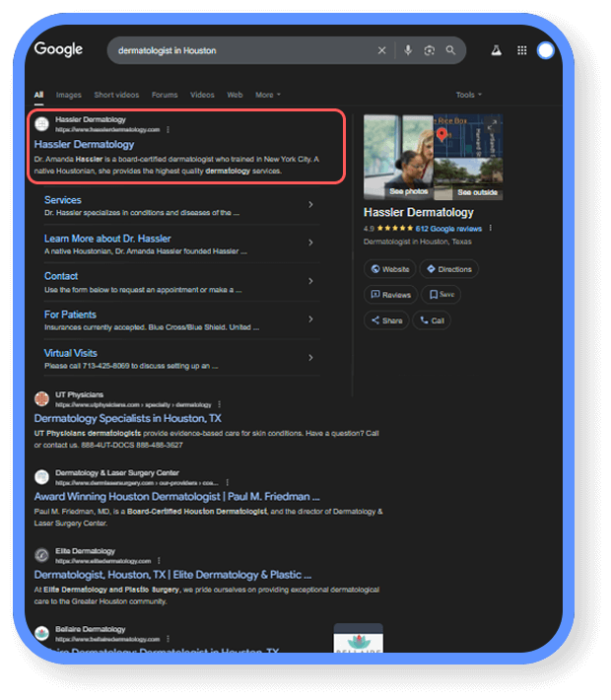Click the Call button in the knowledge panel

click(432, 320)
